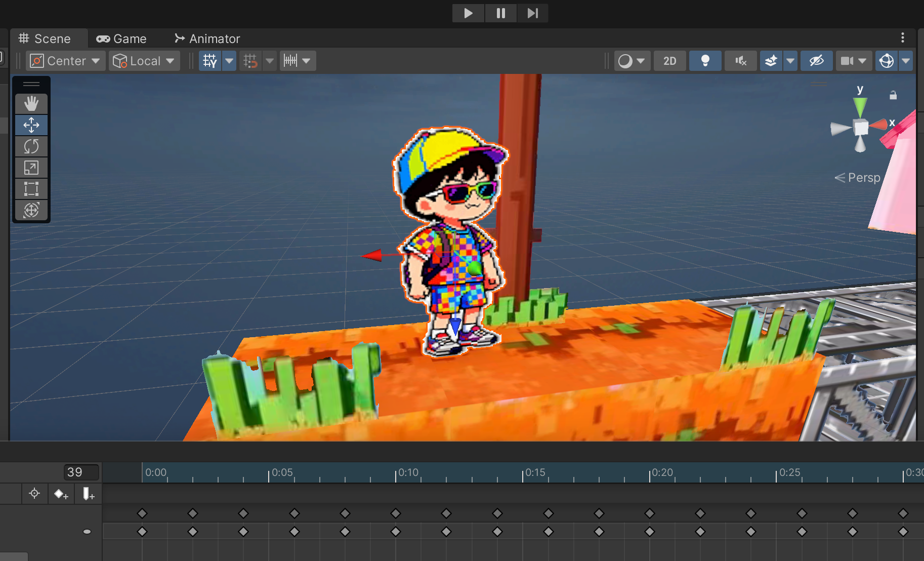Image resolution: width=924 pixels, height=561 pixels.
Task: Click the frame number field showing 39
Action: pyautogui.click(x=81, y=472)
